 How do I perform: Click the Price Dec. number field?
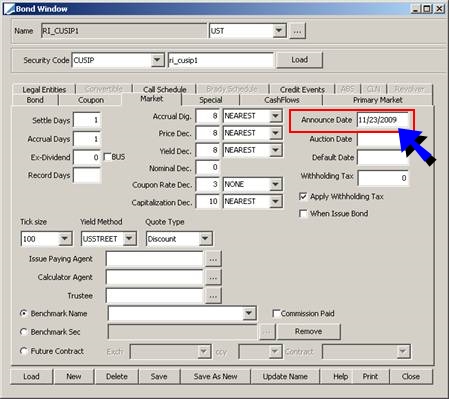(x=208, y=133)
